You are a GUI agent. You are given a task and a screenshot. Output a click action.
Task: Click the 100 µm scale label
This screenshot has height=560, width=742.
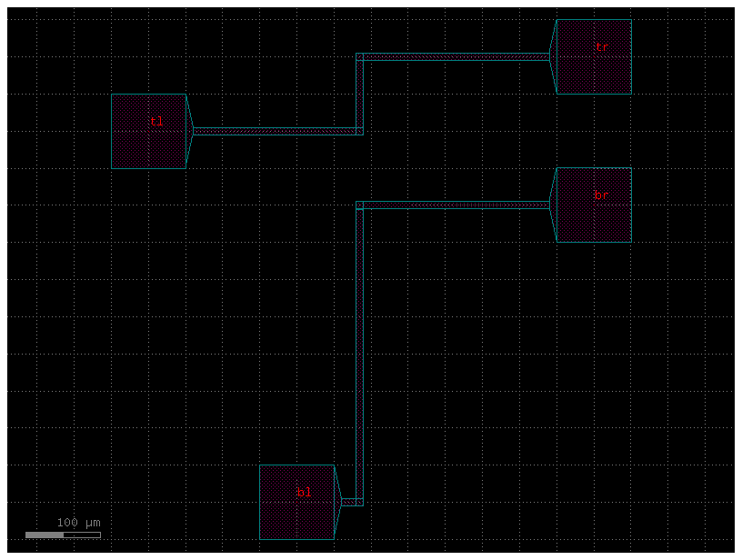pos(79,523)
